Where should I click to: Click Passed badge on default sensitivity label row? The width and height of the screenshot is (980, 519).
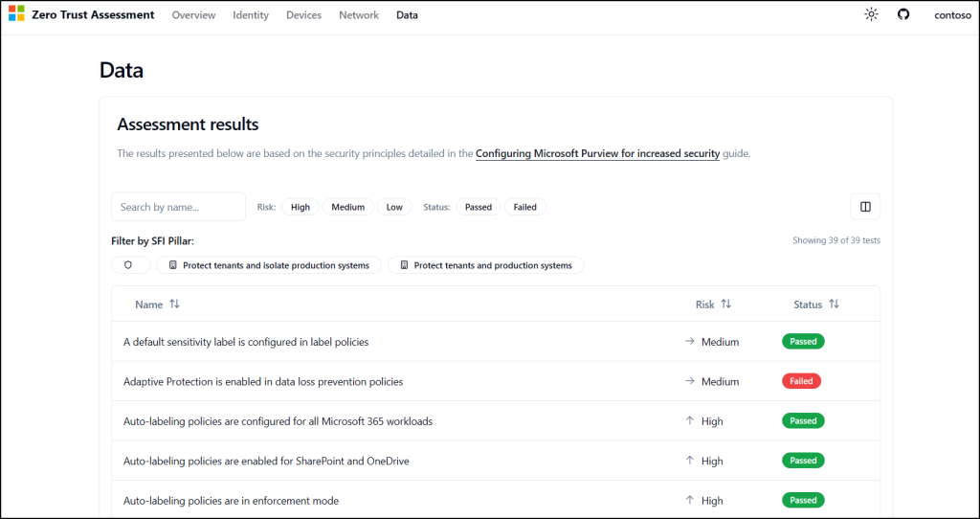[x=803, y=342]
